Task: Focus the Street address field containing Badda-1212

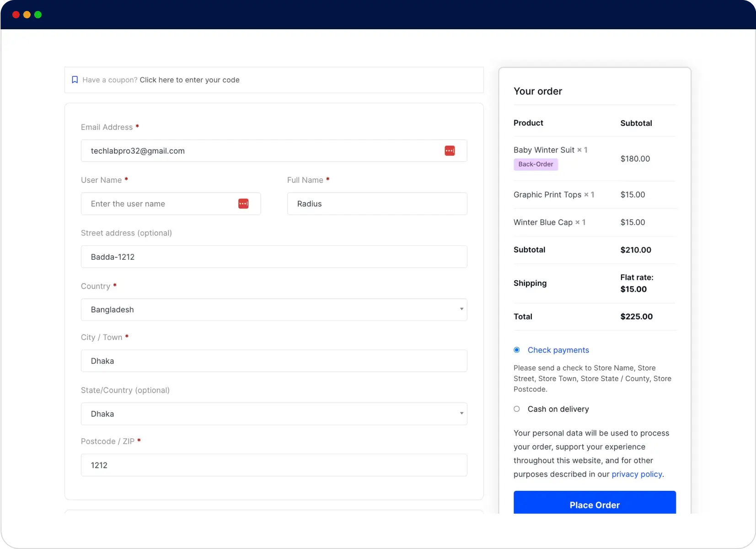Action: (274, 257)
